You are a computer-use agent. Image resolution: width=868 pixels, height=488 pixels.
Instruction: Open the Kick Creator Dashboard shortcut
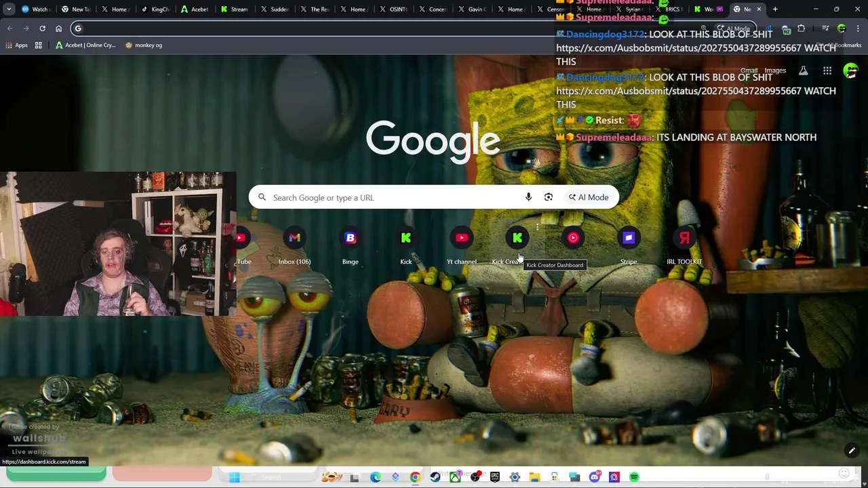(517, 246)
